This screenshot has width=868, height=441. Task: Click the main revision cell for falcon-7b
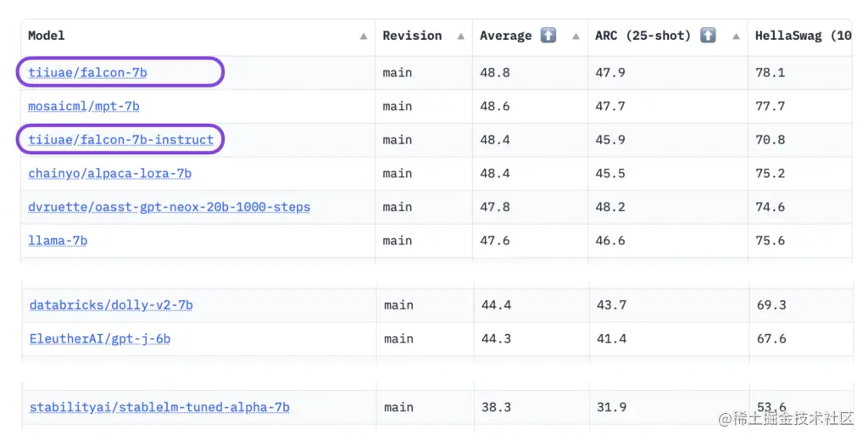pyautogui.click(x=424, y=73)
